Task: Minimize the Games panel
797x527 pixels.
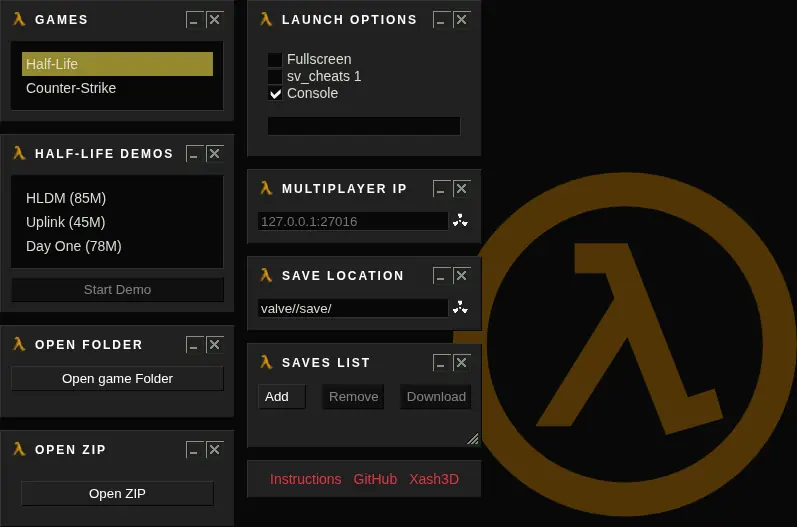Action: click(x=195, y=20)
